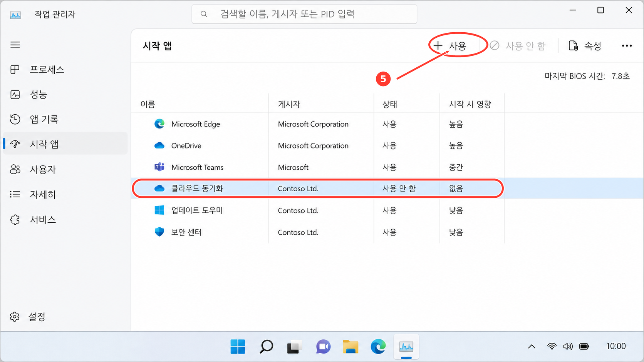
Task: Click the 설정 gear icon
Action: (15, 317)
